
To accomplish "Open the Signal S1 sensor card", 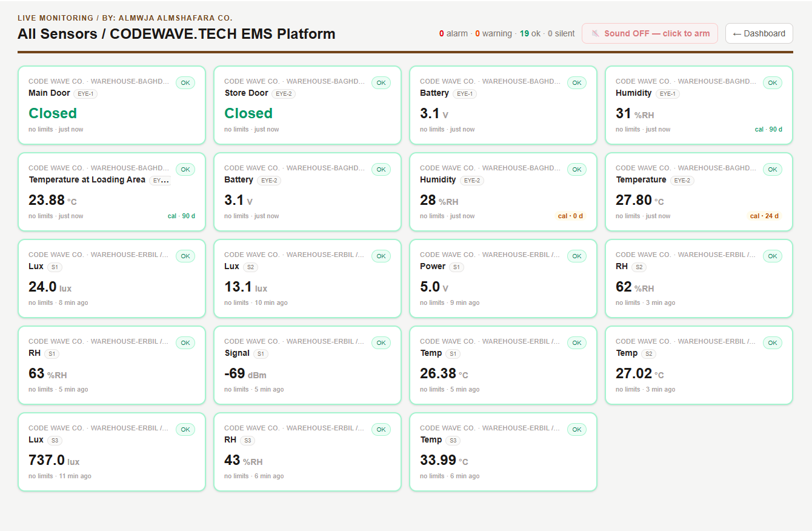I will click(x=307, y=365).
